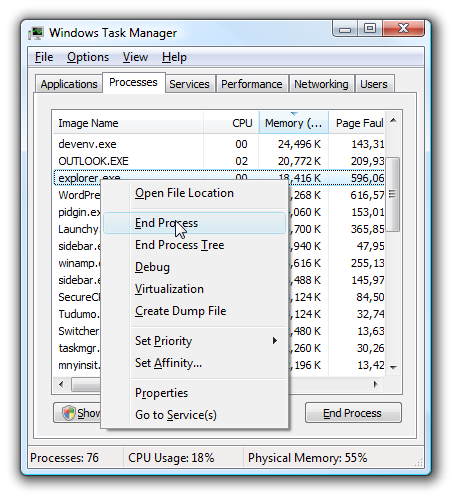This screenshot has height=500, width=454.
Task: Select the explorer.exe process row
Action: (219, 178)
